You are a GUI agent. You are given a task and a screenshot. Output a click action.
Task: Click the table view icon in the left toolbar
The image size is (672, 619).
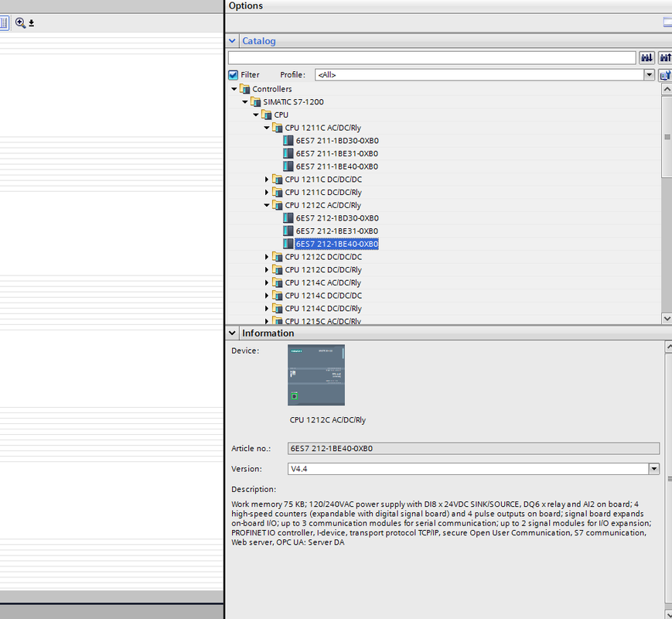point(4,22)
